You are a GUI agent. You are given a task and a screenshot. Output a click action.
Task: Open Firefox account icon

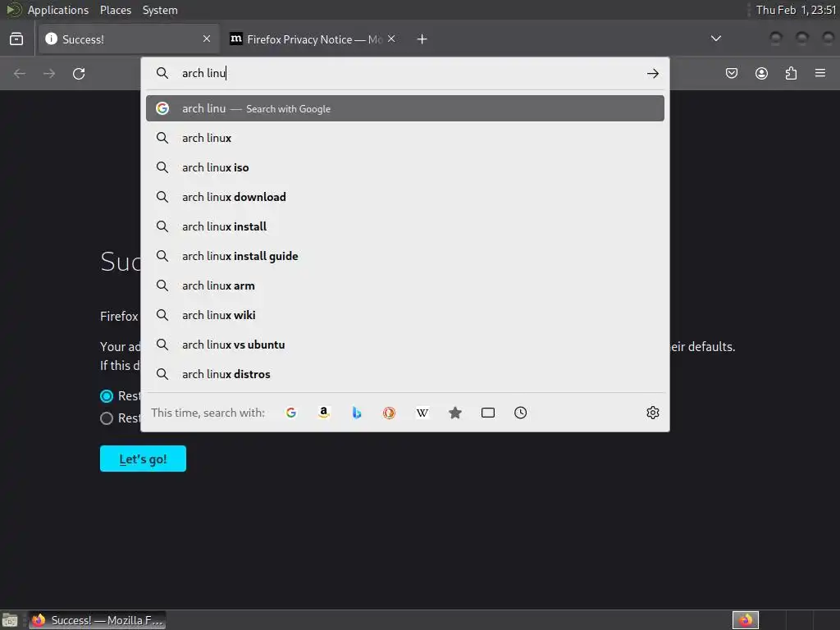tap(761, 73)
